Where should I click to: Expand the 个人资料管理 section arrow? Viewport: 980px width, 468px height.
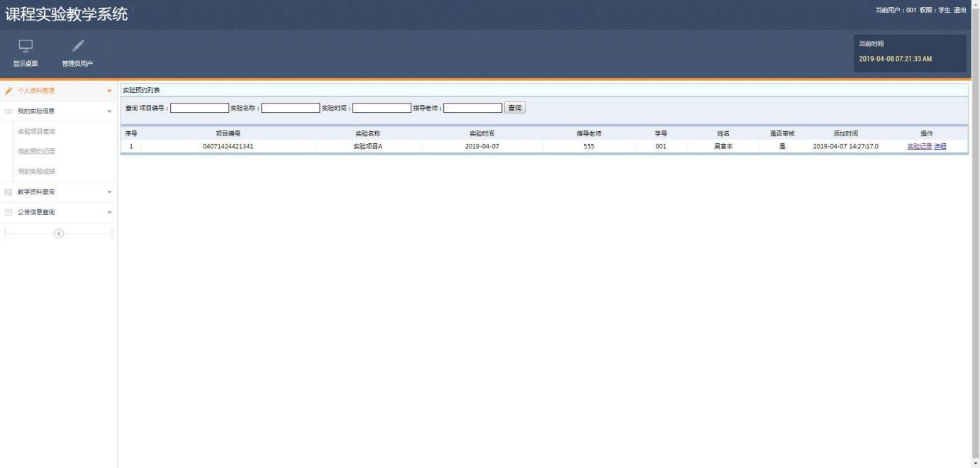109,91
